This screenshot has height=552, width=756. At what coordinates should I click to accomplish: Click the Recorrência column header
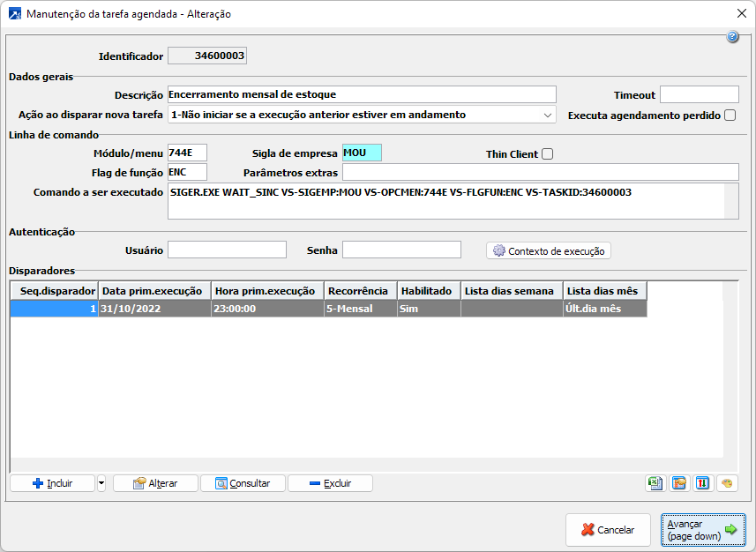coord(361,291)
